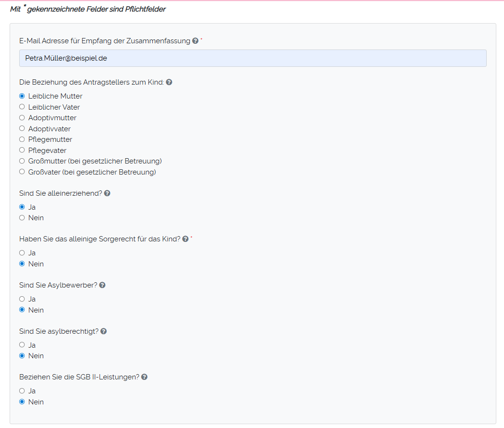
Task: Click help icon beside alleinerziehend question
Action: point(107,193)
